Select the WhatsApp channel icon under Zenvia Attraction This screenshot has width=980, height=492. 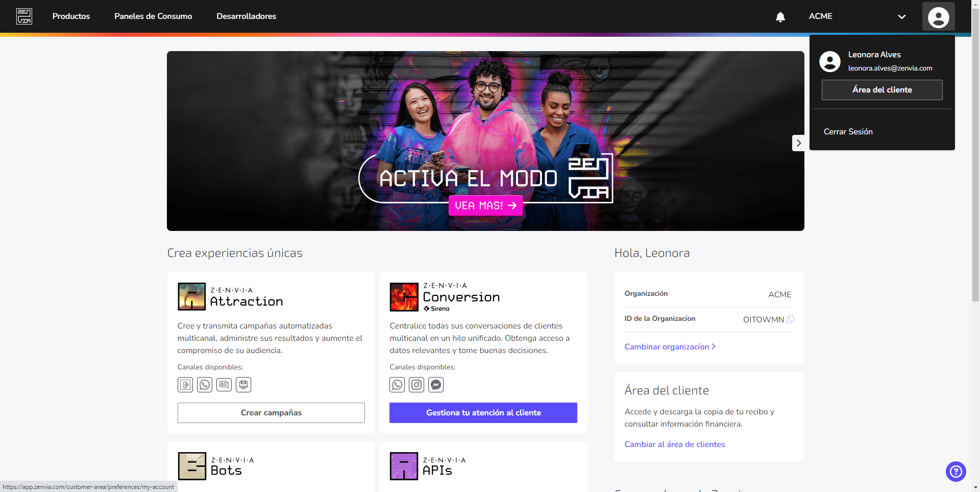click(x=205, y=385)
